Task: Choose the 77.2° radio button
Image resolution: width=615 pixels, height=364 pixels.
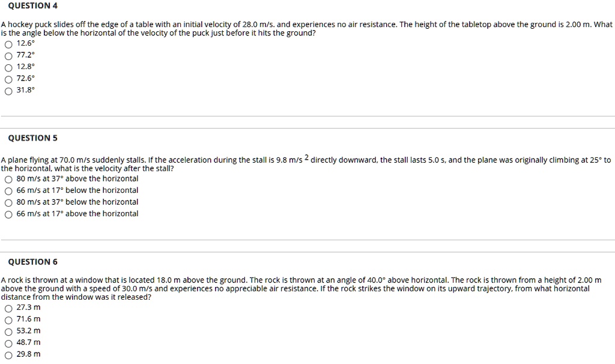Action: click(x=8, y=55)
